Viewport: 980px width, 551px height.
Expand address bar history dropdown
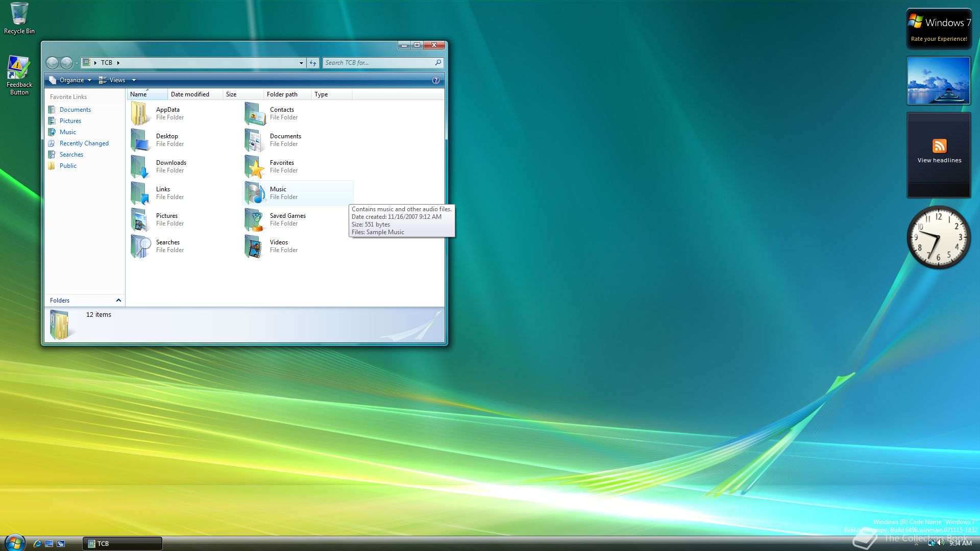[x=301, y=63]
